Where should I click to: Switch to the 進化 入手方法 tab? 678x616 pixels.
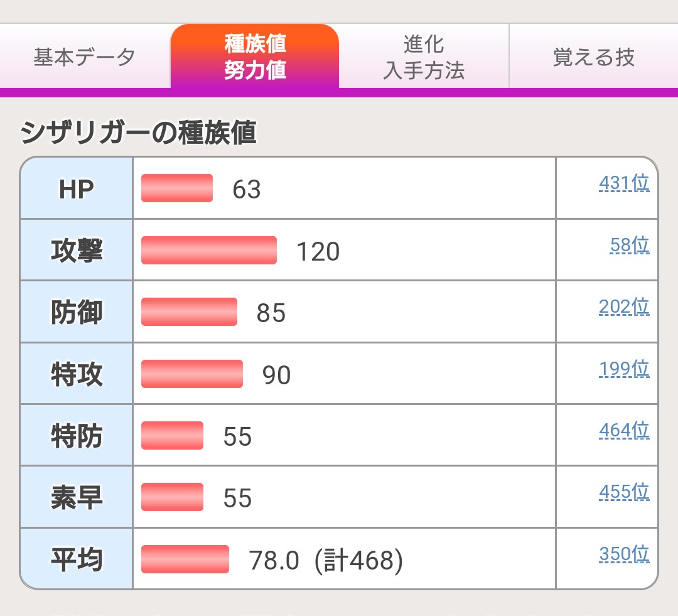coord(424,57)
